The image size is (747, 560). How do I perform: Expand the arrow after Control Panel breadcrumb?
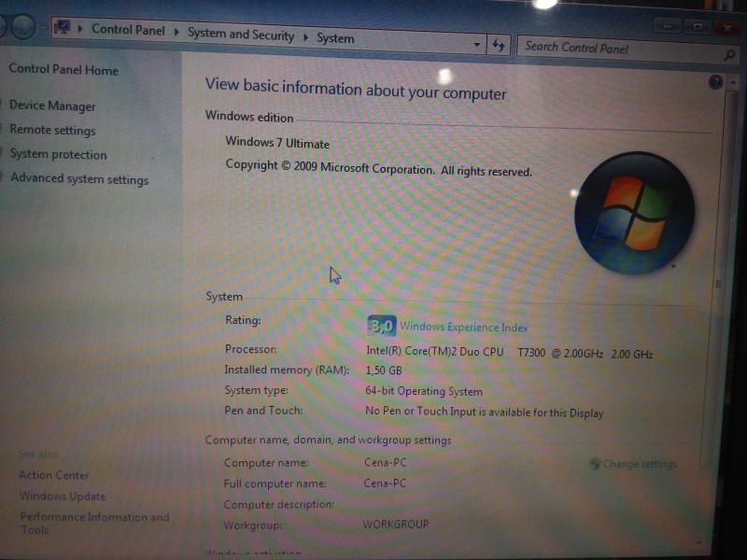176,33
